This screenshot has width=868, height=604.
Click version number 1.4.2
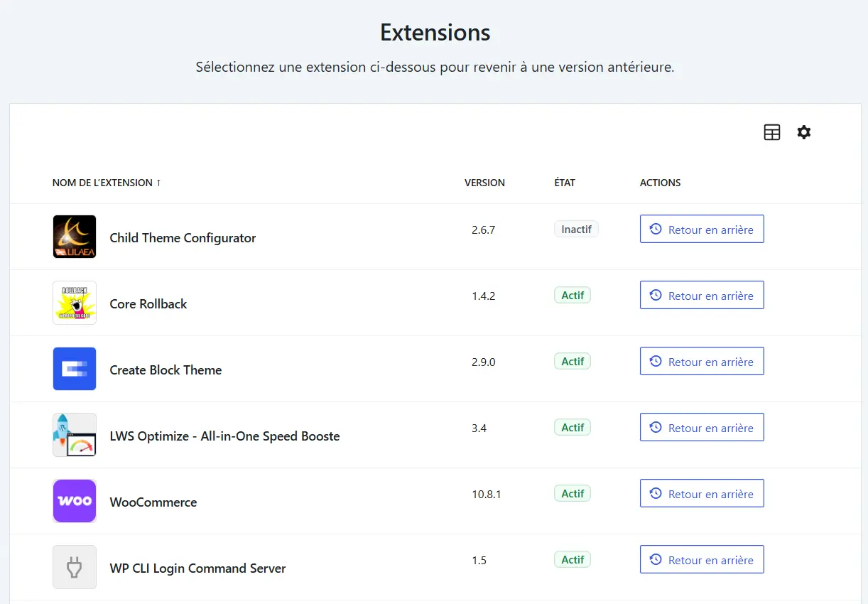coord(483,296)
